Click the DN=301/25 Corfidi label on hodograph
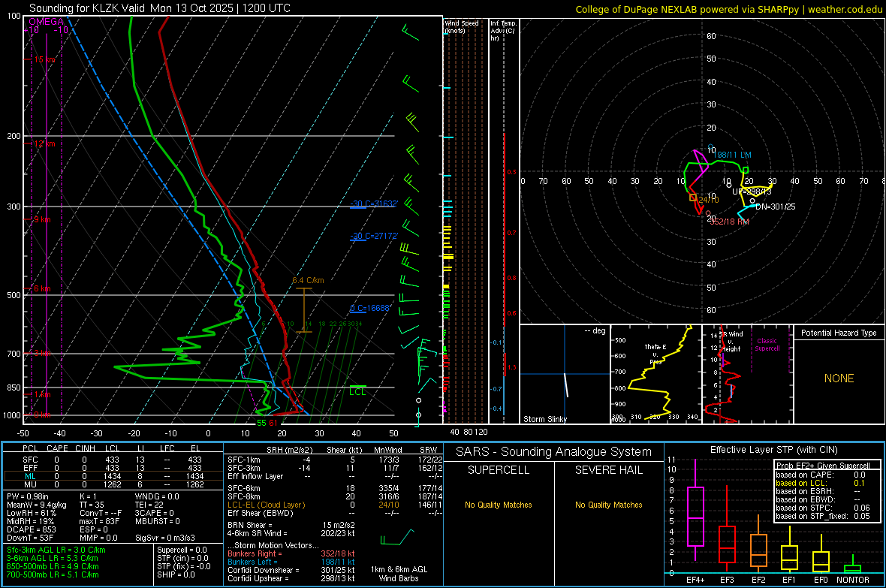886x588 pixels. [x=775, y=207]
